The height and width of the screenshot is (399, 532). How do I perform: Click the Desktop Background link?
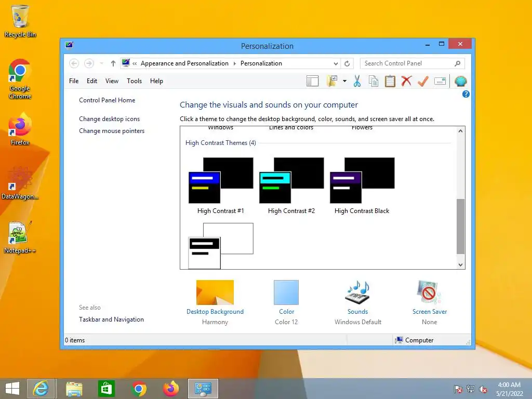pos(215,312)
